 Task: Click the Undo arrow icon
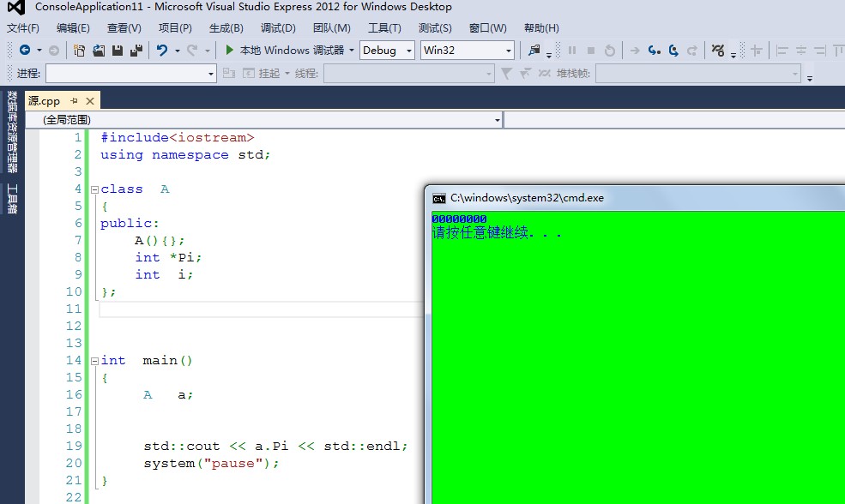[161, 51]
